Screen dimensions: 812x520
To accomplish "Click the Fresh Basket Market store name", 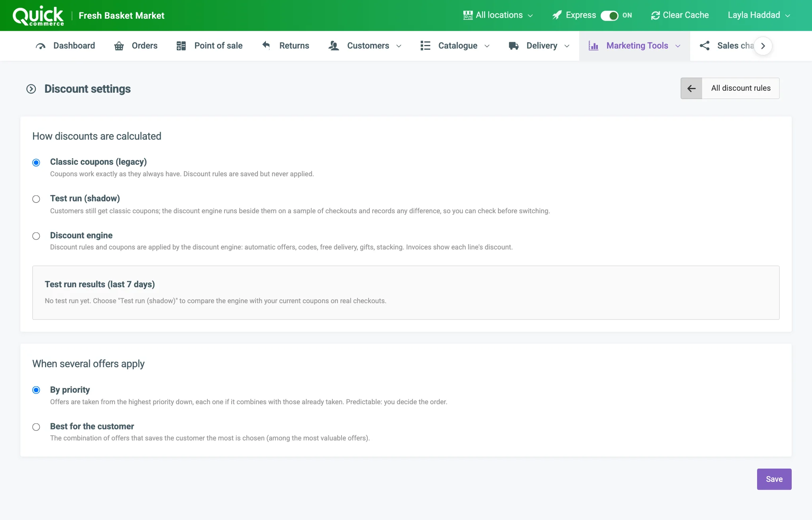I will 121,16.
